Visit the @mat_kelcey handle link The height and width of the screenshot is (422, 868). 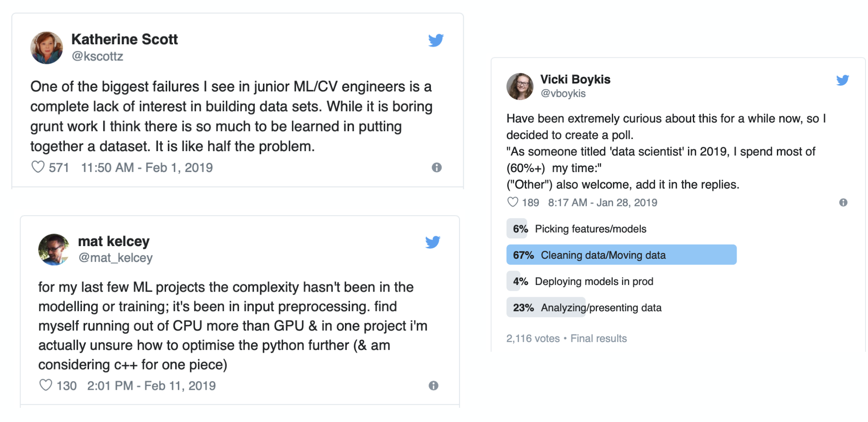pos(115,258)
